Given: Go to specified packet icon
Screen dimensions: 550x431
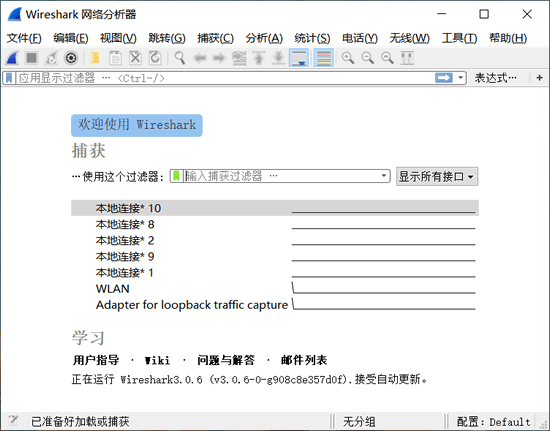Looking at the screenshot, I should click(x=239, y=58).
